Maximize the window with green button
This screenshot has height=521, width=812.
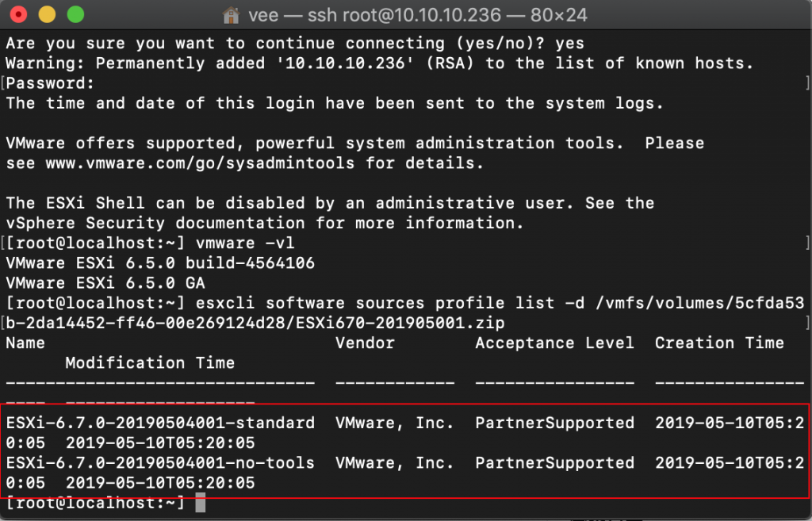[x=75, y=15]
